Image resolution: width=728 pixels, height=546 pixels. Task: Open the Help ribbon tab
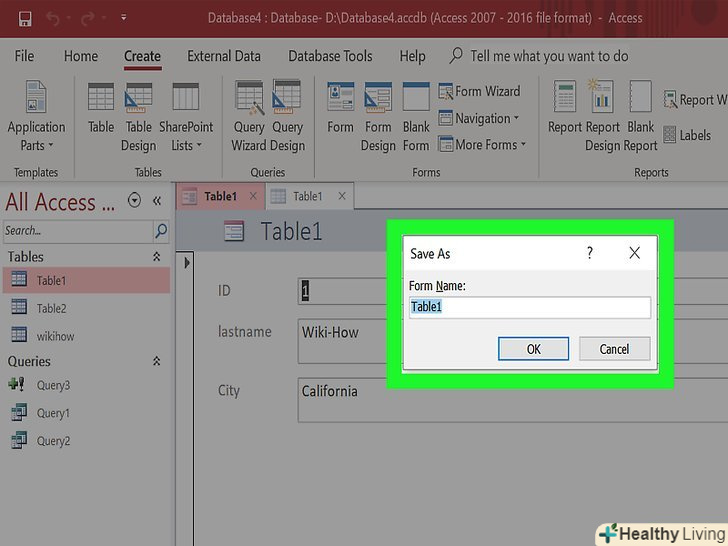(x=412, y=56)
